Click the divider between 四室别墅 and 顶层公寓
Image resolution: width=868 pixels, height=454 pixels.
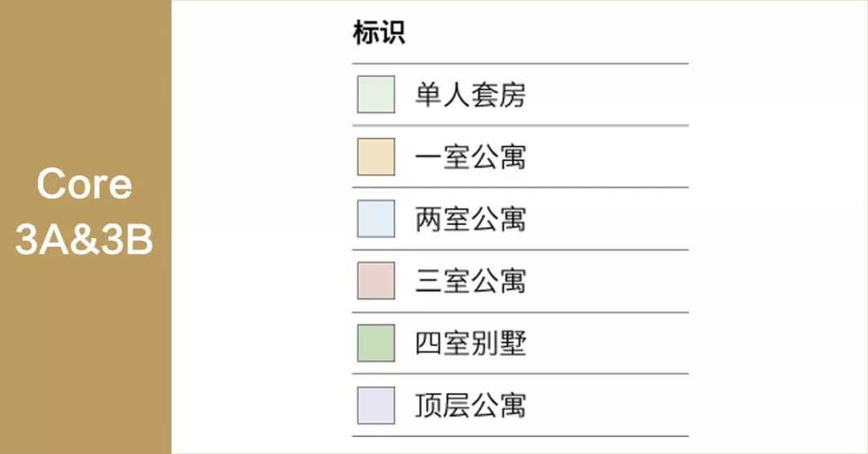[520, 374]
